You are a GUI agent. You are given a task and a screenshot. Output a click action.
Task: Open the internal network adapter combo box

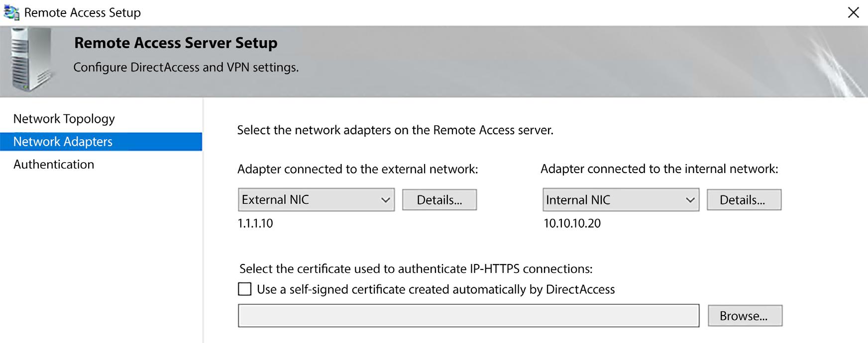[620, 200]
